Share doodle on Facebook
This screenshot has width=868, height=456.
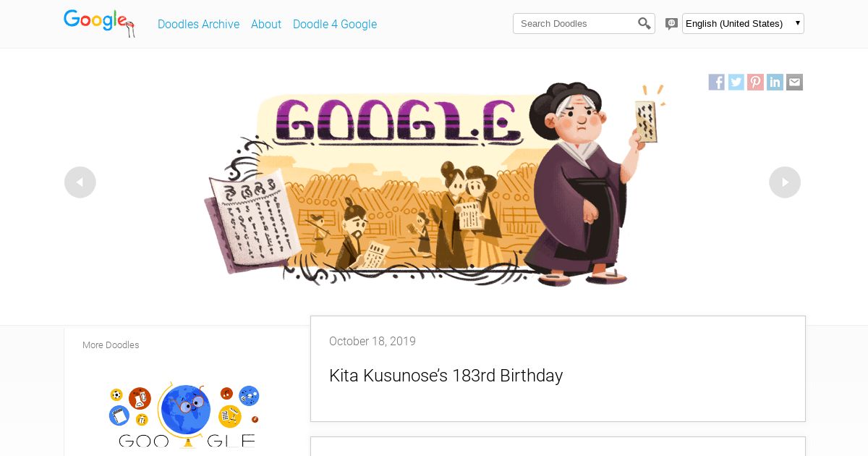pos(717,83)
